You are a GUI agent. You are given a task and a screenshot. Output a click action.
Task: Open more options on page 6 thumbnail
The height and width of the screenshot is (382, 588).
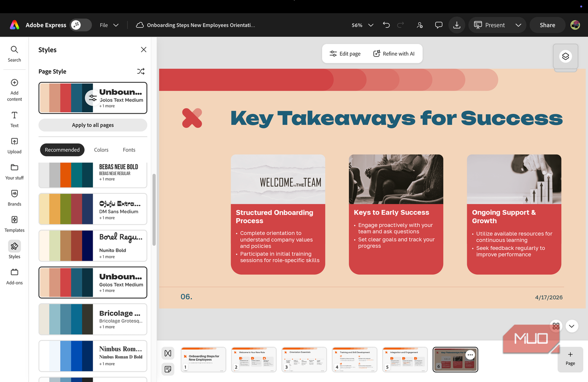(470, 355)
